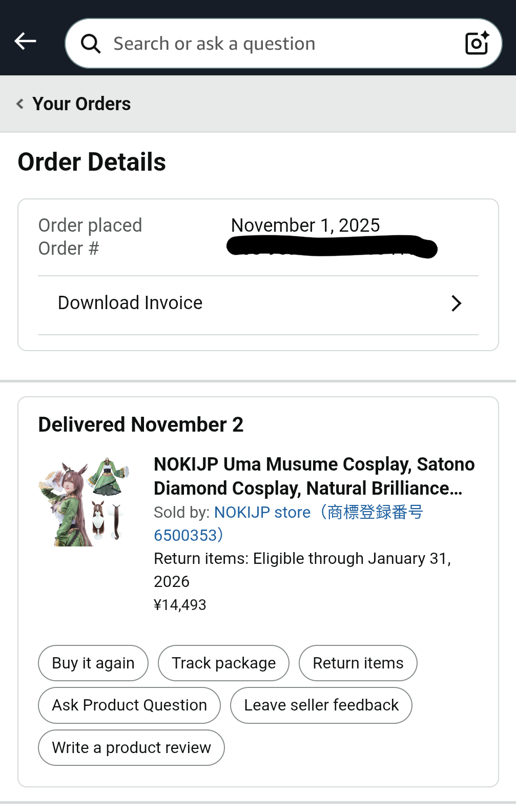516x812 pixels.
Task: Open camera lens search icon
Action: coord(477,43)
